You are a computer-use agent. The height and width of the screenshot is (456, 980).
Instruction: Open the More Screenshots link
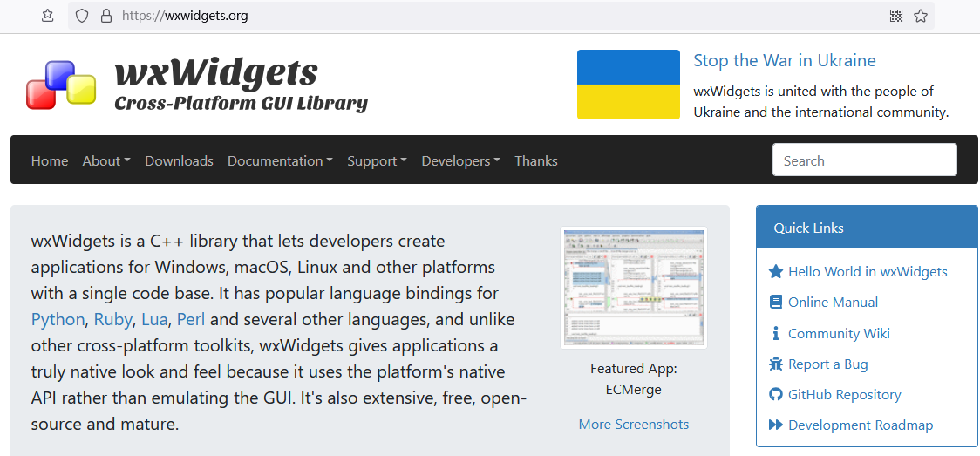[633, 425]
